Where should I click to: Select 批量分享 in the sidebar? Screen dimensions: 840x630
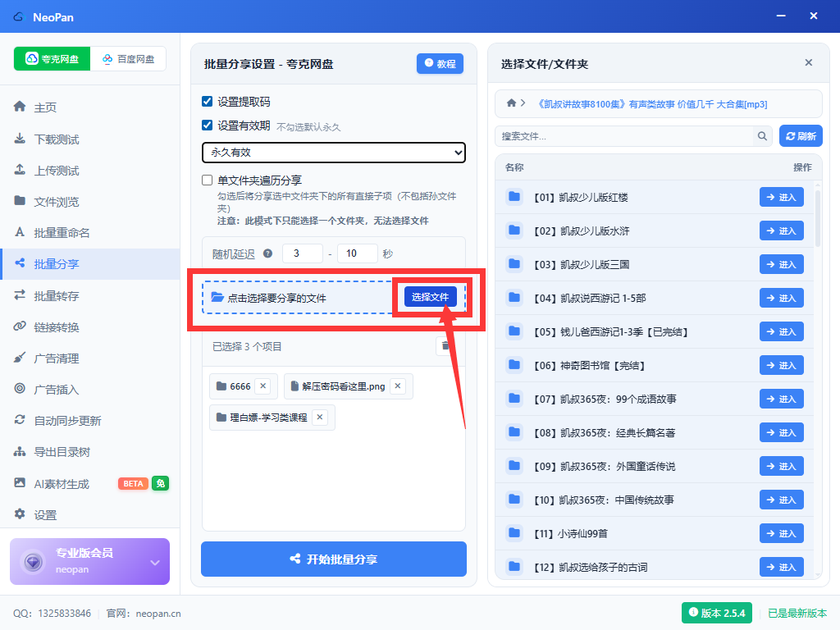click(90, 264)
